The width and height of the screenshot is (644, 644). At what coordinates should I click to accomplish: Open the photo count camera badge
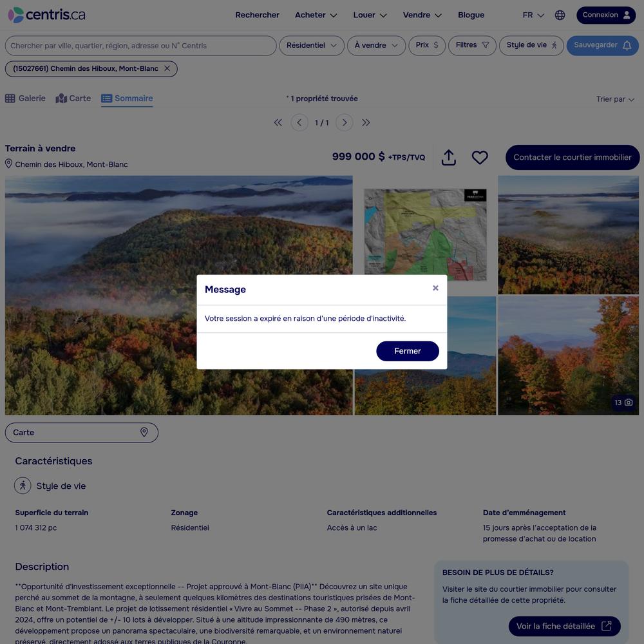[623, 402]
